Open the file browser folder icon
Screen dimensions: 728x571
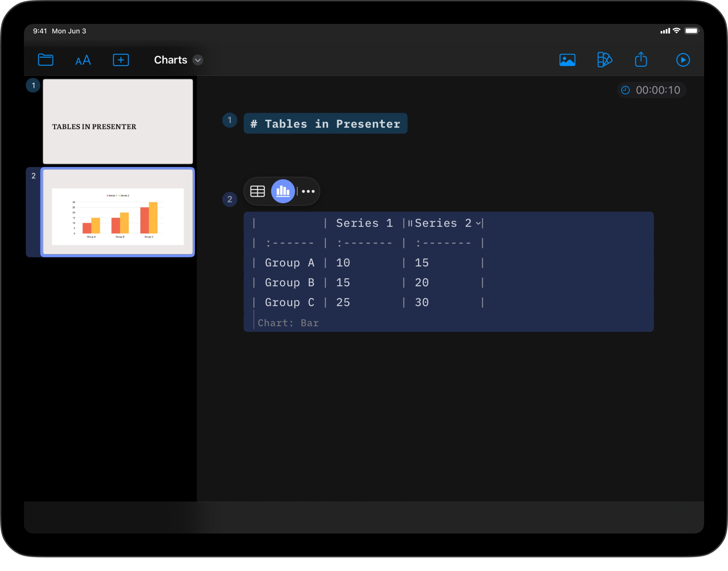(45, 60)
